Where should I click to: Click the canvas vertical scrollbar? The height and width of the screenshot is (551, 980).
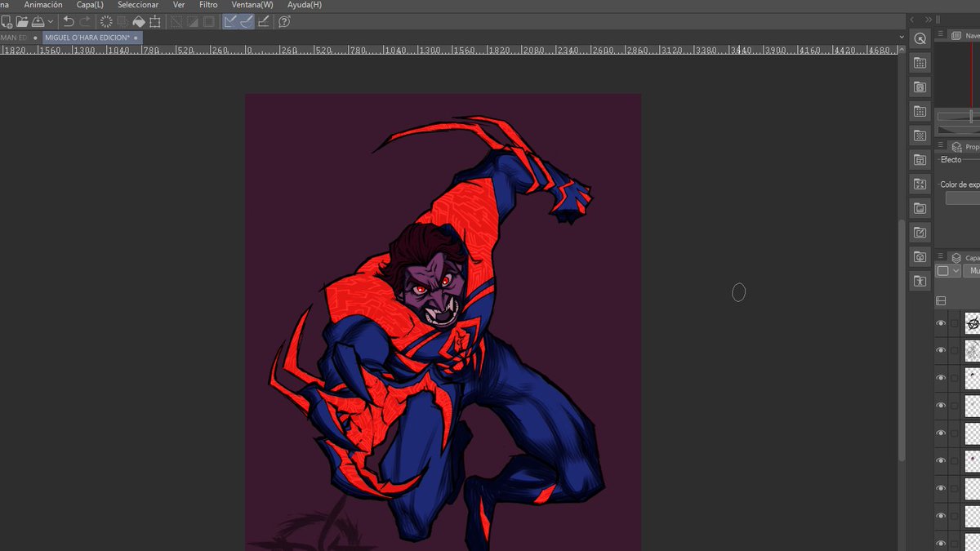point(902,339)
